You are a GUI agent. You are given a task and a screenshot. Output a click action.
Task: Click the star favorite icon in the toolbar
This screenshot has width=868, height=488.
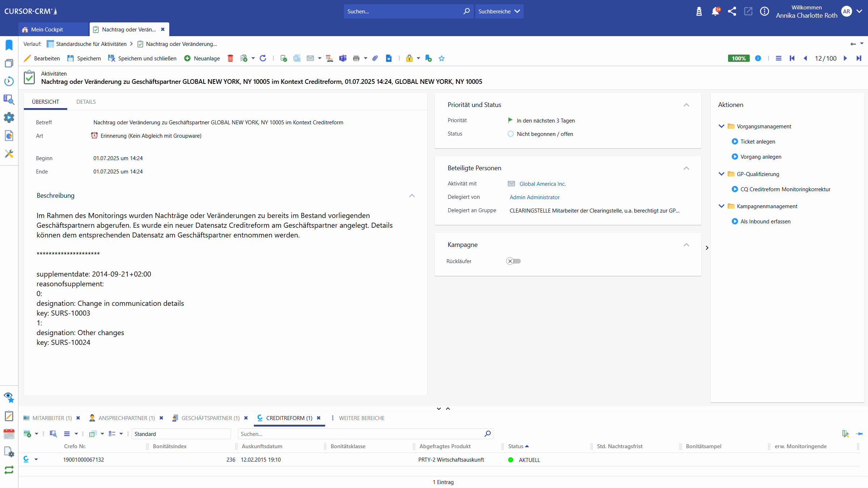tap(442, 58)
